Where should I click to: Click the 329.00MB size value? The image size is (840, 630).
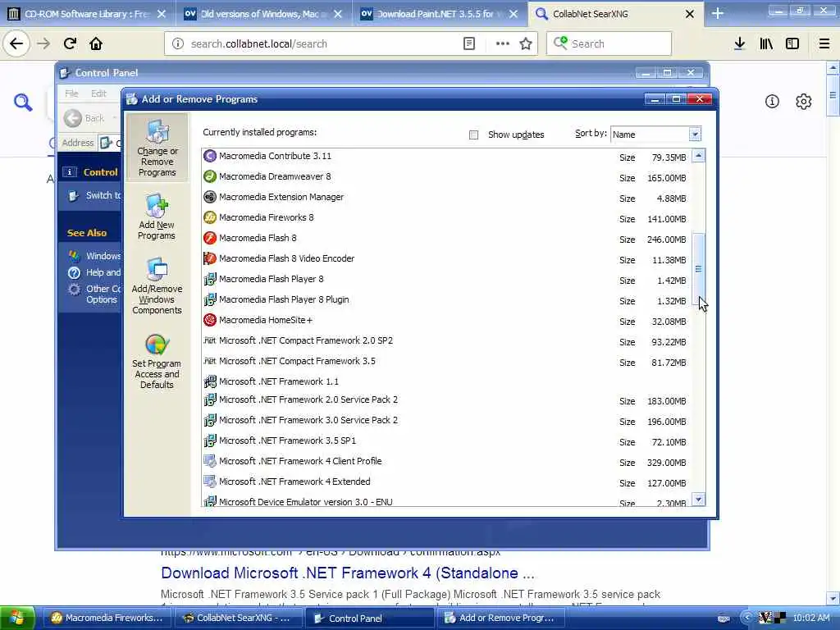[x=666, y=463]
